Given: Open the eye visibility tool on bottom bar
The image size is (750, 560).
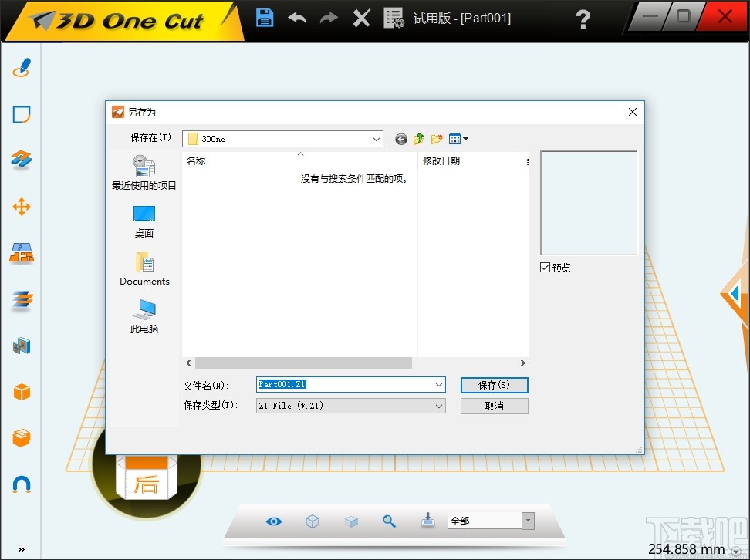Looking at the screenshot, I should click(x=274, y=521).
